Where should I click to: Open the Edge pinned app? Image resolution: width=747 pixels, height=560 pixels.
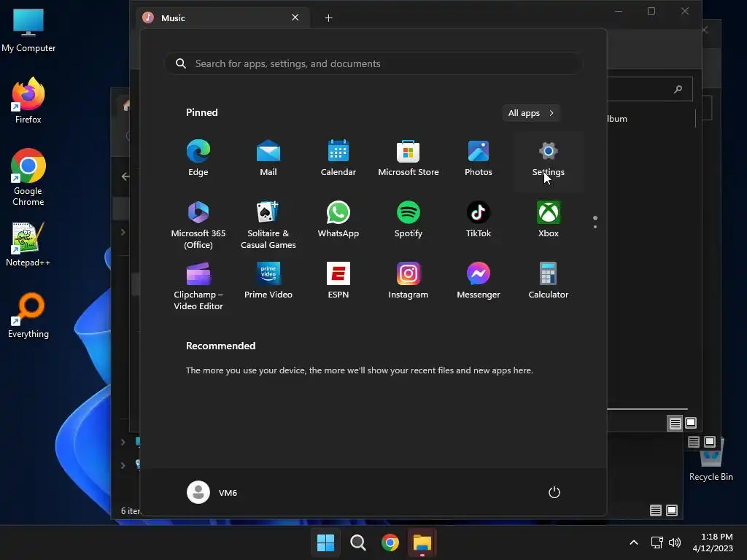coord(198,159)
